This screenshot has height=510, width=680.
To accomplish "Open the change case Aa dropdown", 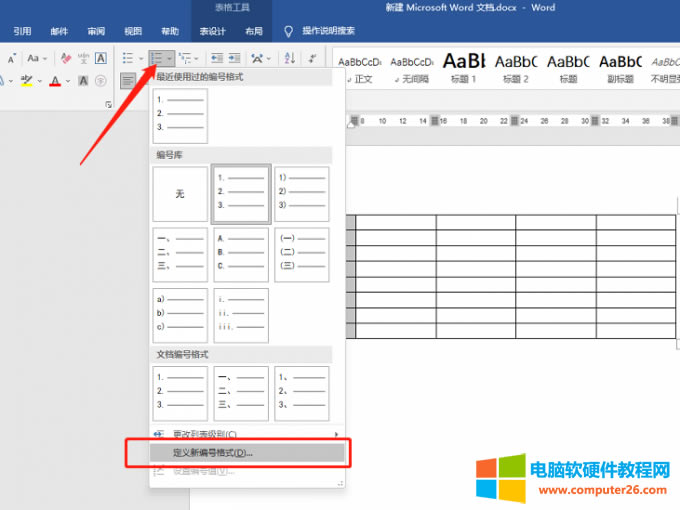I will [x=37, y=59].
